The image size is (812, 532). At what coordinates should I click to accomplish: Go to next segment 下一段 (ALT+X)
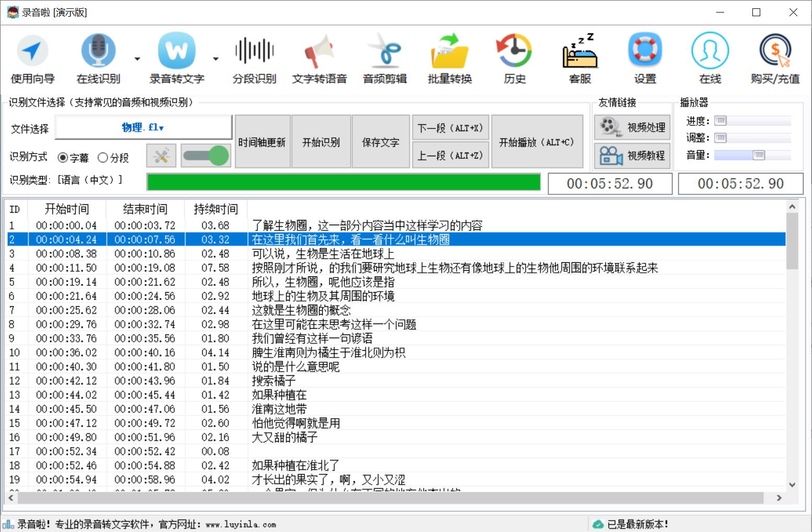pyautogui.click(x=450, y=128)
